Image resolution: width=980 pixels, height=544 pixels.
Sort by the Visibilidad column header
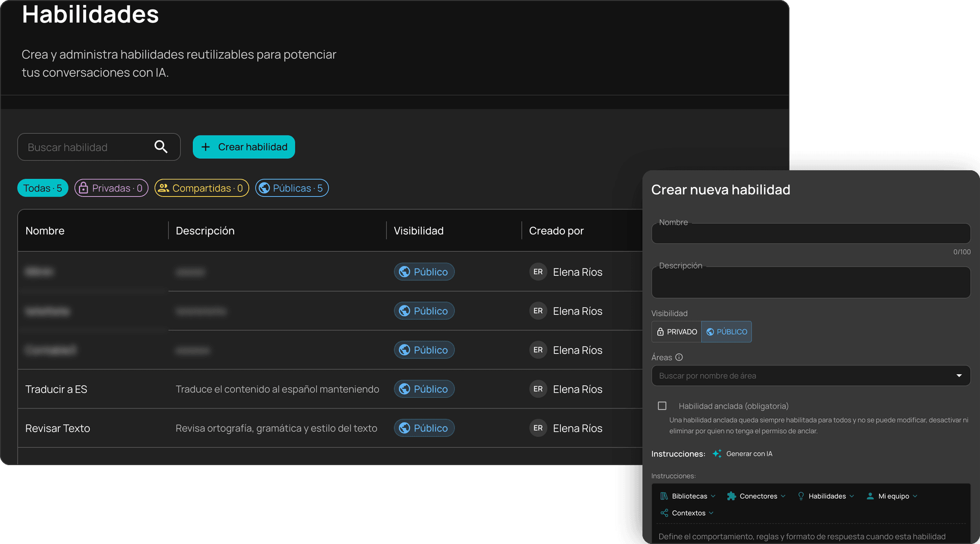tap(419, 231)
